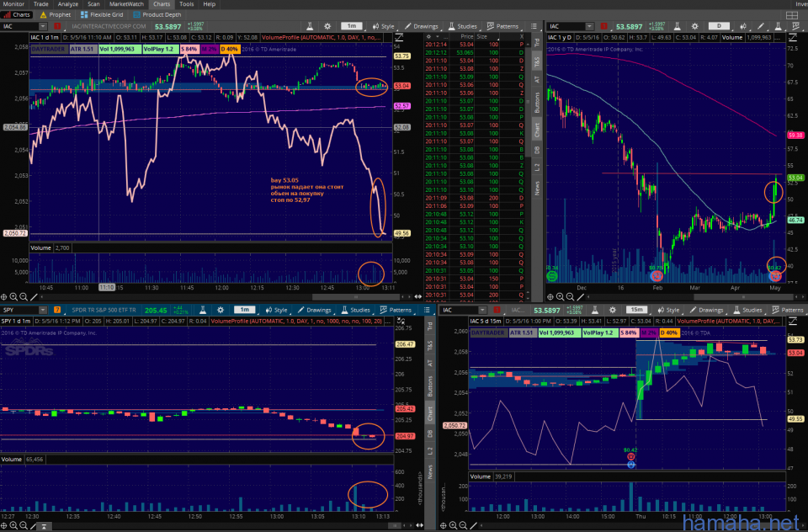Open the Trade menu

(x=41, y=4)
